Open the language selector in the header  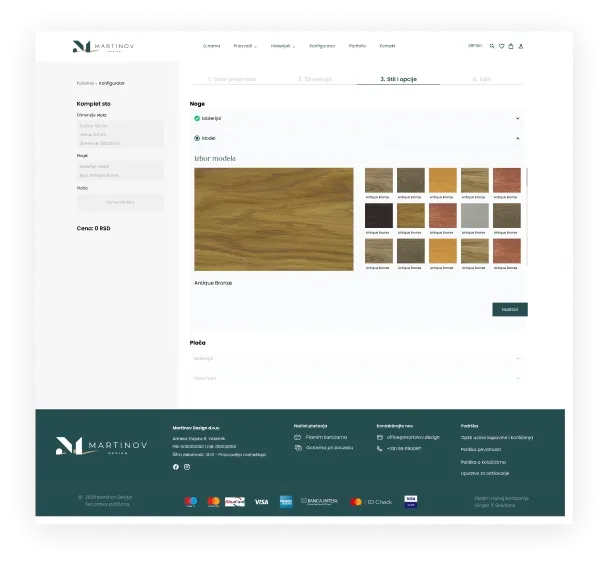pos(475,46)
